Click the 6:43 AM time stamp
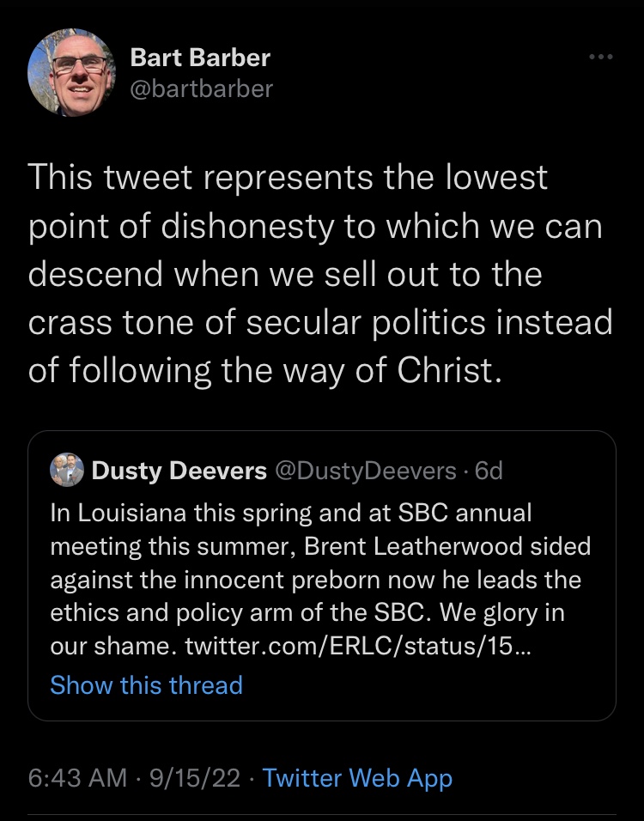Screen dimensions: 644x821 78,778
